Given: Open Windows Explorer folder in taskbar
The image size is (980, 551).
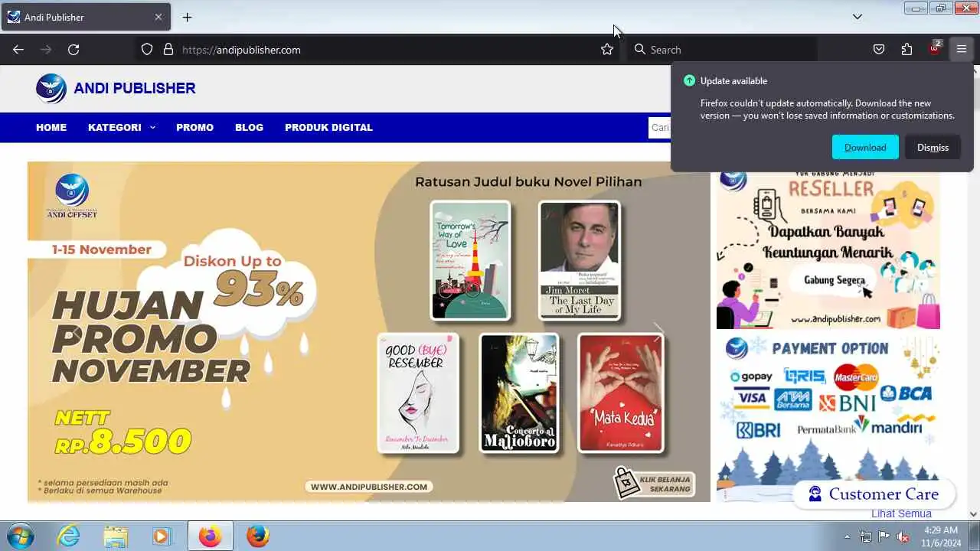Looking at the screenshot, I should point(116,536).
